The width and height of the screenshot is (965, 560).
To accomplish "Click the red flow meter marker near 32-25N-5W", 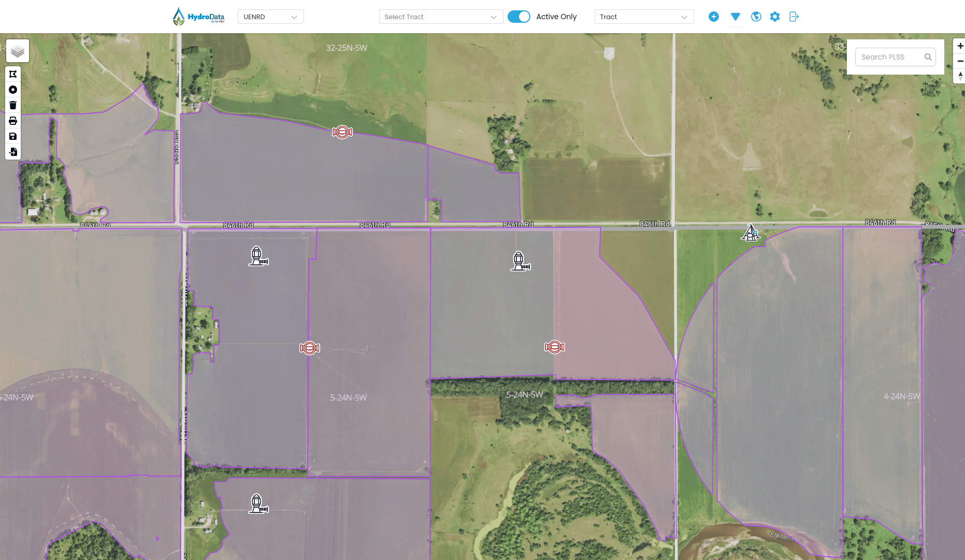I will tap(342, 132).
